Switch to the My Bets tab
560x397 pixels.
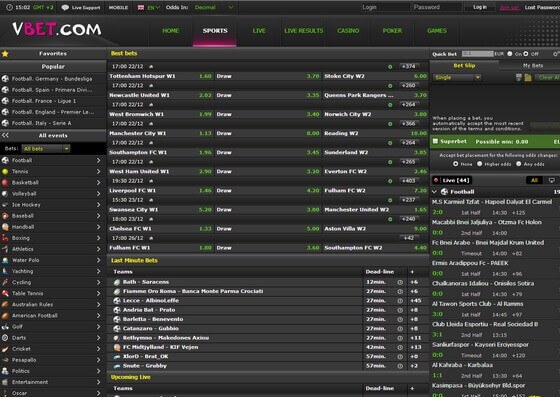coord(532,66)
